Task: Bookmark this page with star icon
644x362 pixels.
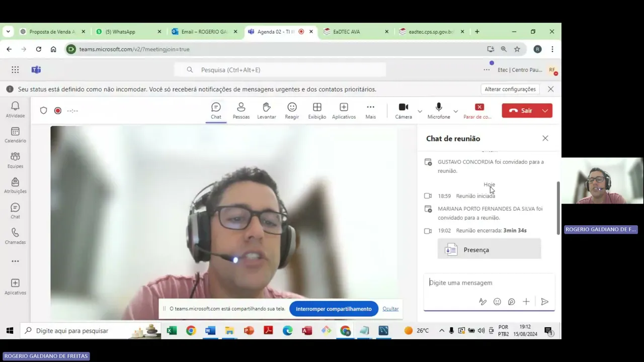Action: pos(517,49)
